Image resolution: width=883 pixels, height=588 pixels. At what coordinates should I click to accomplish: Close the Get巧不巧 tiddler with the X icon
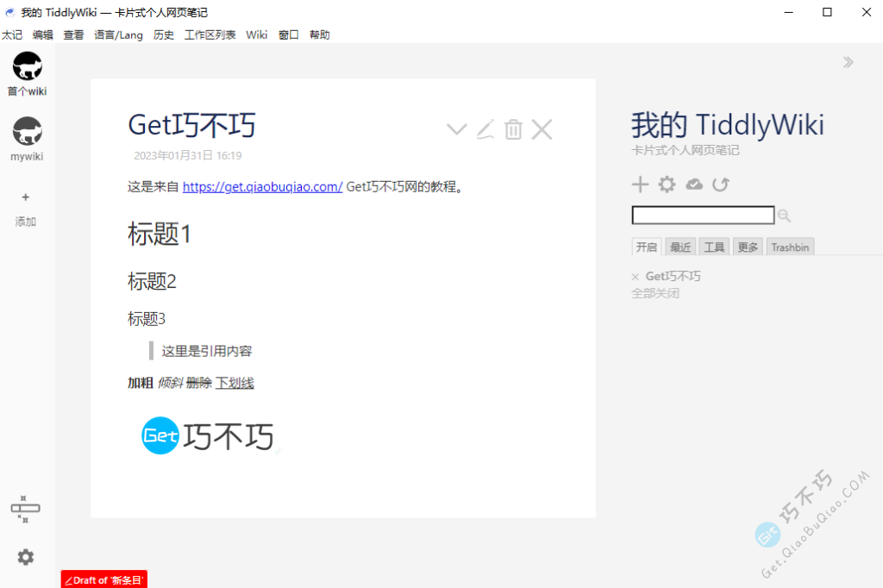[542, 129]
